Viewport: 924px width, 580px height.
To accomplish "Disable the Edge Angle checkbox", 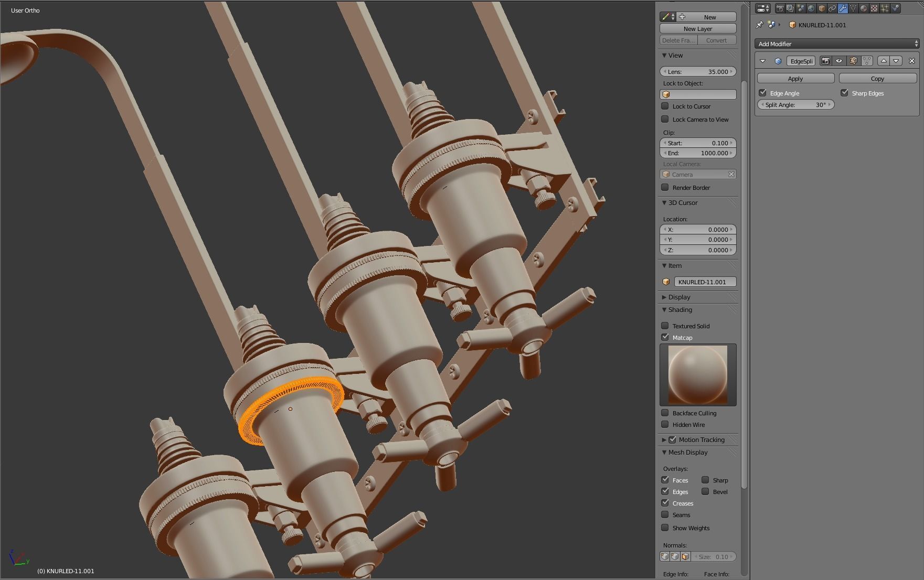I will pyautogui.click(x=763, y=93).
